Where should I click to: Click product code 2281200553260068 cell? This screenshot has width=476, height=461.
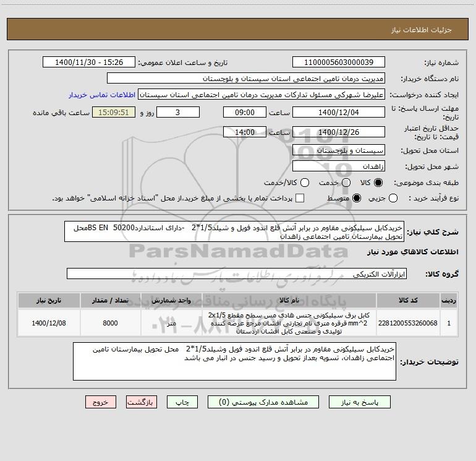click(x=408, y=323)
